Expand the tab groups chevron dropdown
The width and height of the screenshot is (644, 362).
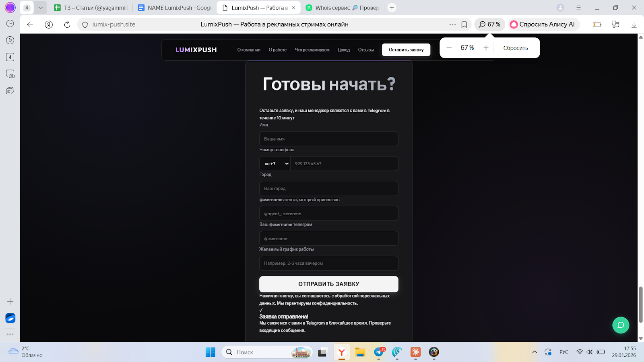coord(41,8)
